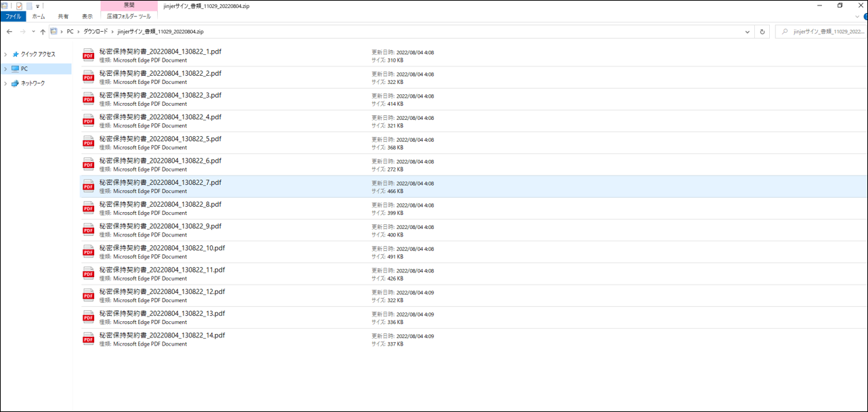Screen dimensions: 868x412
Task: Expand the ネットワーク tree node
Action: [6, 83]
